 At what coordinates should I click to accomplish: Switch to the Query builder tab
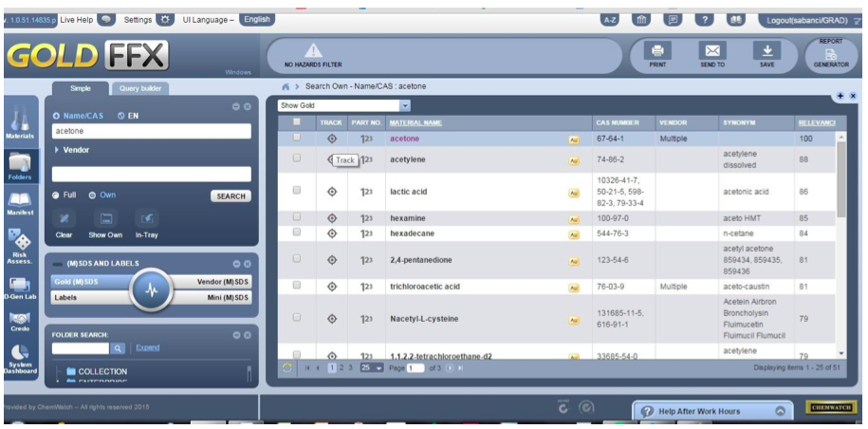[140, 88]
